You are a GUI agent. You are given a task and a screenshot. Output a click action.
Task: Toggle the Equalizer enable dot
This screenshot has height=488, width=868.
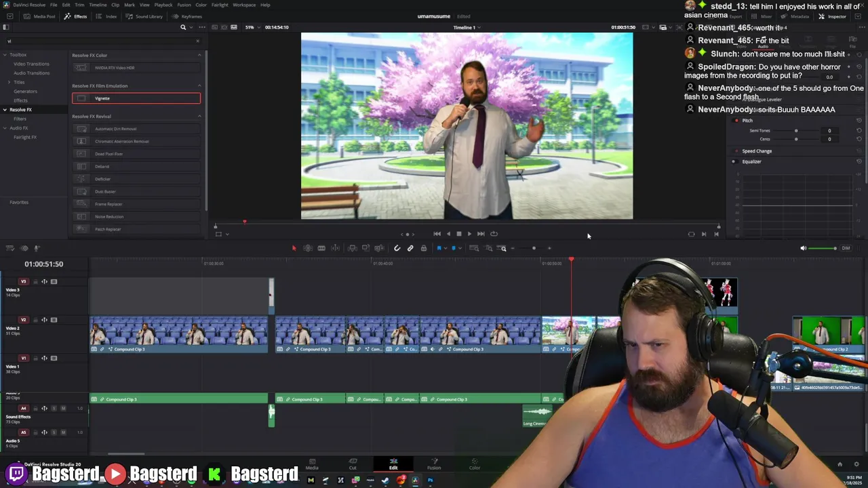coord(733,161)
